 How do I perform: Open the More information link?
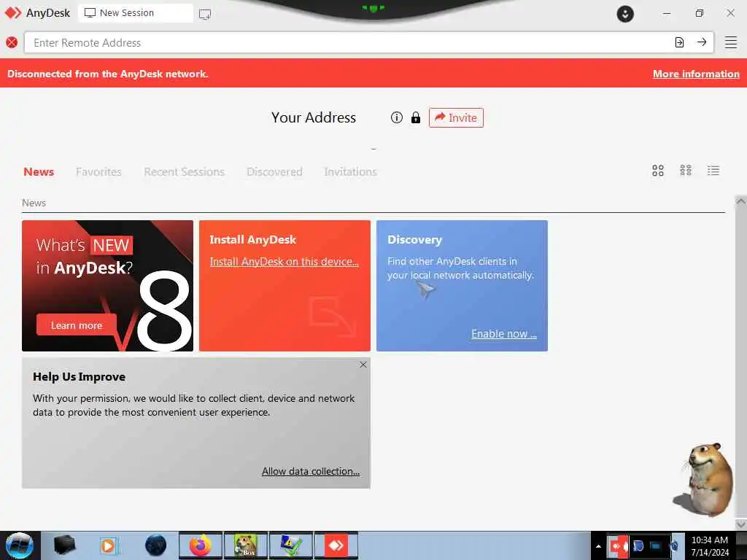point(696,74)
